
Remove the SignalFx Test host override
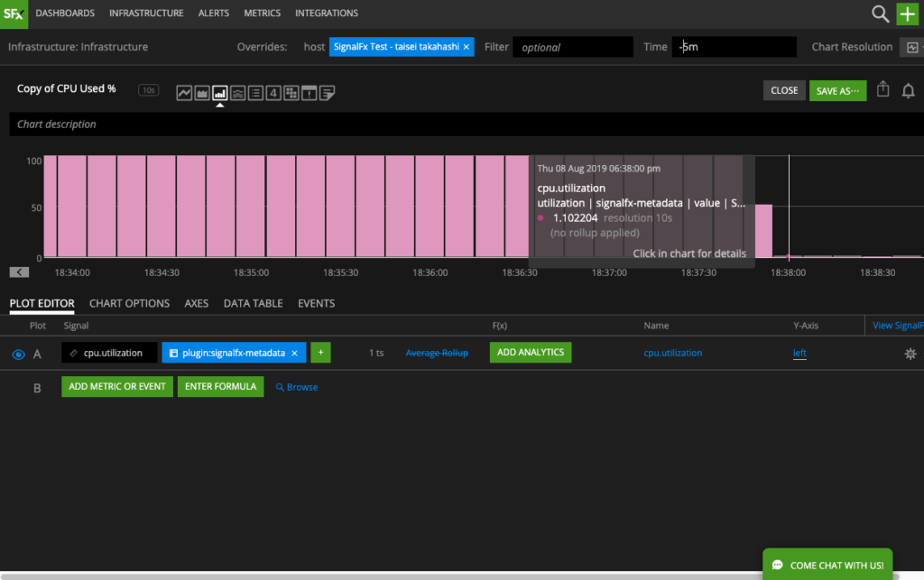coord(467,47)
